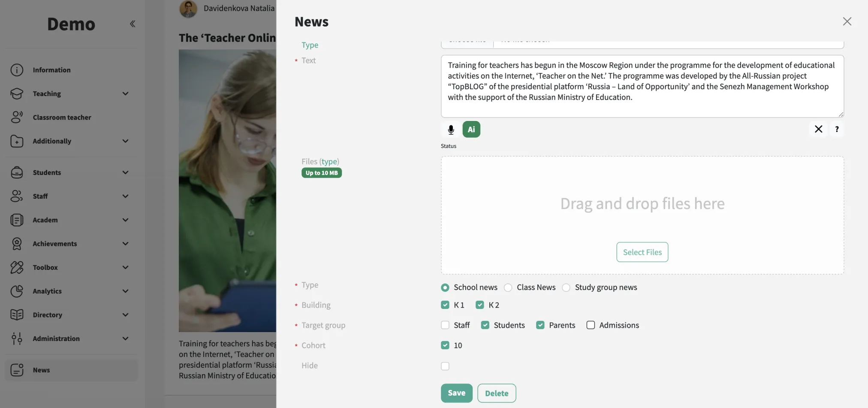
Task: Click Davidenkova Natalia's profile avatar
Action: (x=188, y=9)
